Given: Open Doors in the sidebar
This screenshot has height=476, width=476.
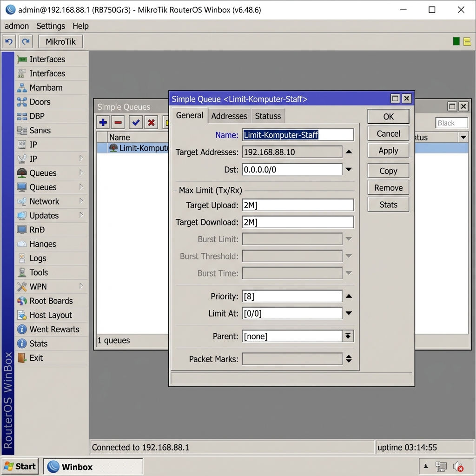Looking at the screenshot, I should (51, 102).
